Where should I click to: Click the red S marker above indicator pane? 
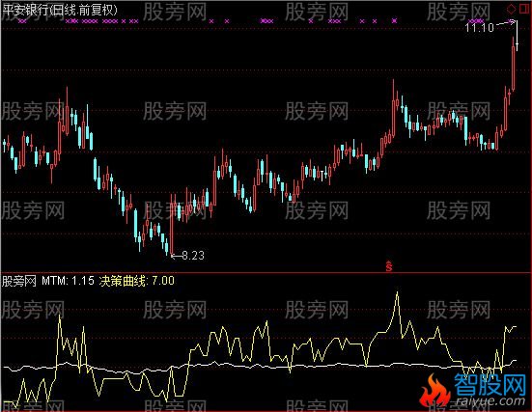[x=389, y=266]
